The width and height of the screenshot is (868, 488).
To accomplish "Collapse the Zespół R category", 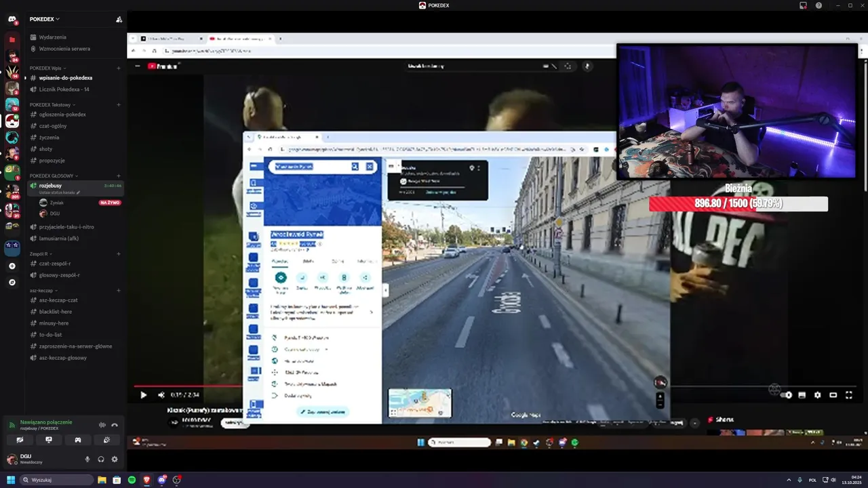I will 41,253.
